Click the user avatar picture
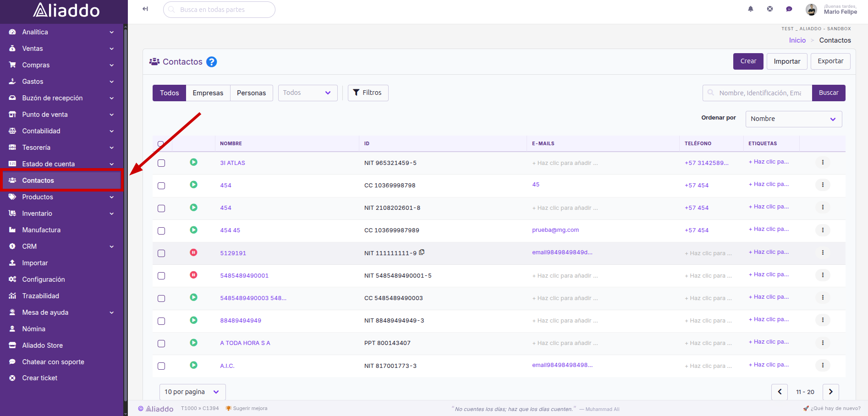 [x=812, y=9]
